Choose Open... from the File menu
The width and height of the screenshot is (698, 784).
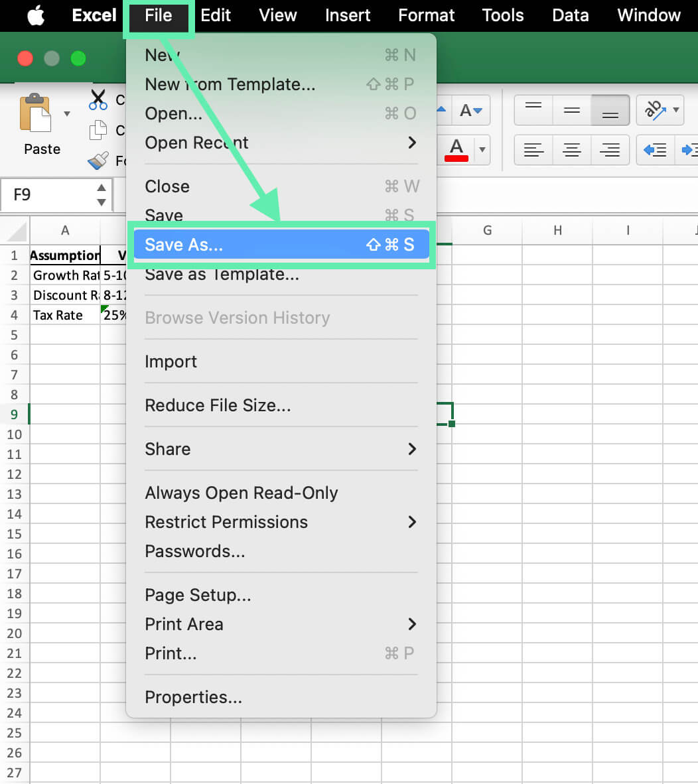(x=281, y=113)
